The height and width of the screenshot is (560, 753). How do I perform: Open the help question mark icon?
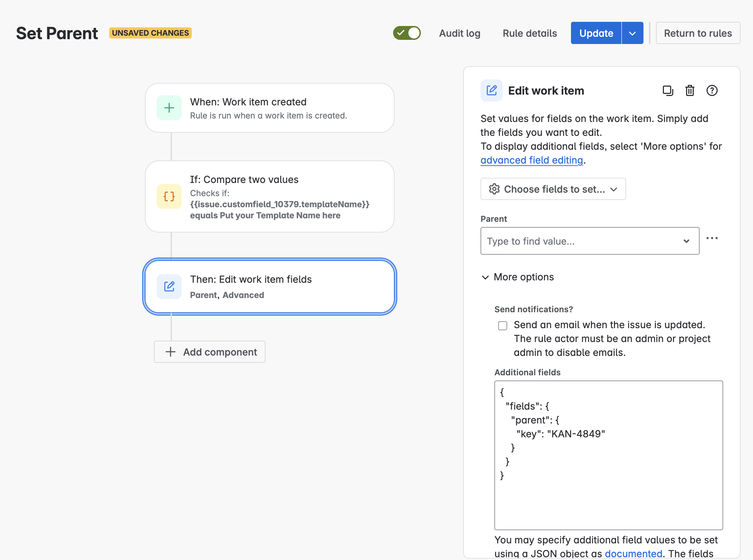(712, 91)
